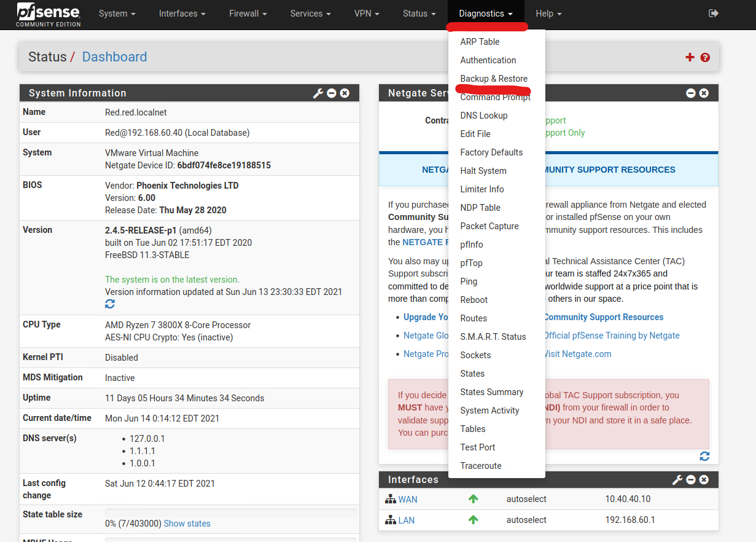Click the state table size progress bar
The height and width of the screenshot is (542, 756).
click(x=231, y=513)
